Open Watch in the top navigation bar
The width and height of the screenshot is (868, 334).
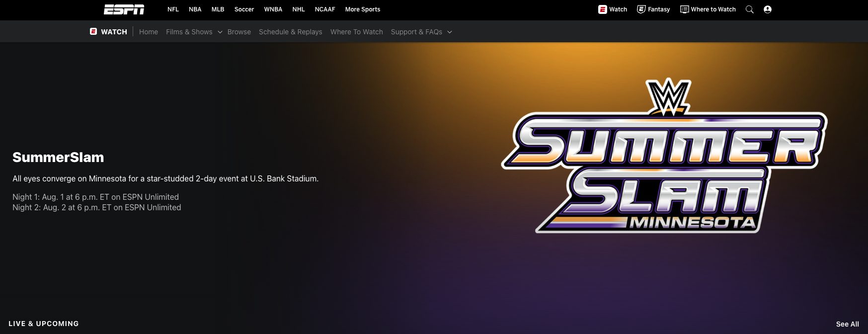(613, 9)
